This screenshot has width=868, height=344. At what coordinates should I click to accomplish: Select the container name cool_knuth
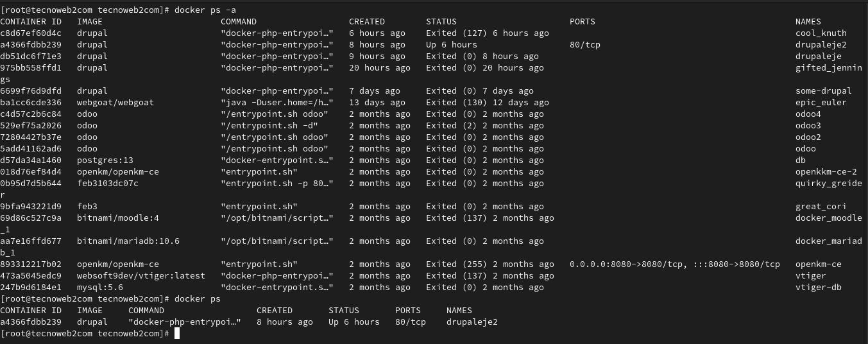pos(821,33)
